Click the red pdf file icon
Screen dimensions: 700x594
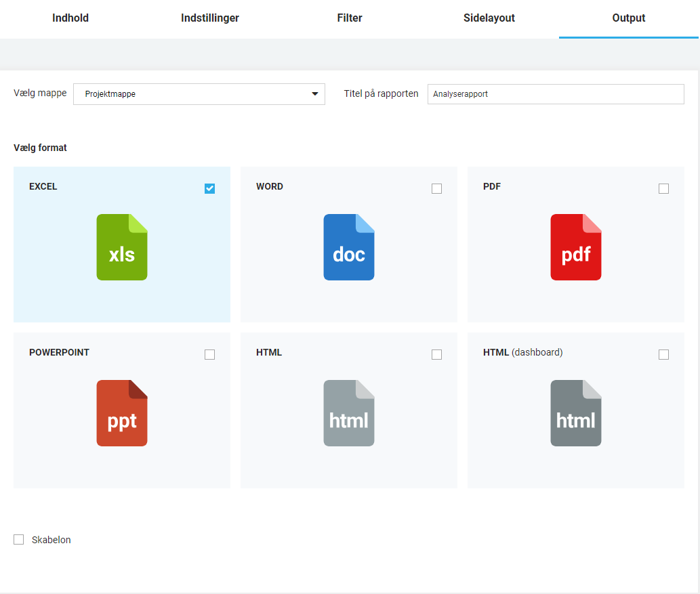pos(576,247)
